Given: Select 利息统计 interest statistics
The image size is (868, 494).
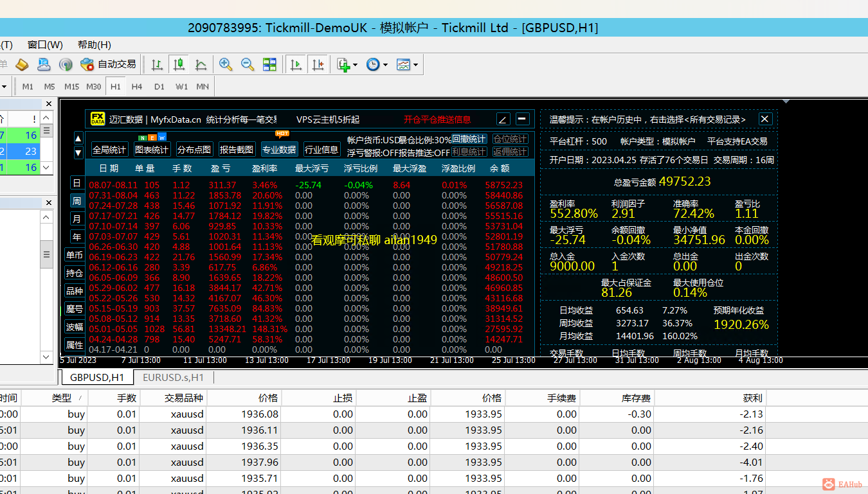Looking at the screenshot, I should tap(469, 152).
